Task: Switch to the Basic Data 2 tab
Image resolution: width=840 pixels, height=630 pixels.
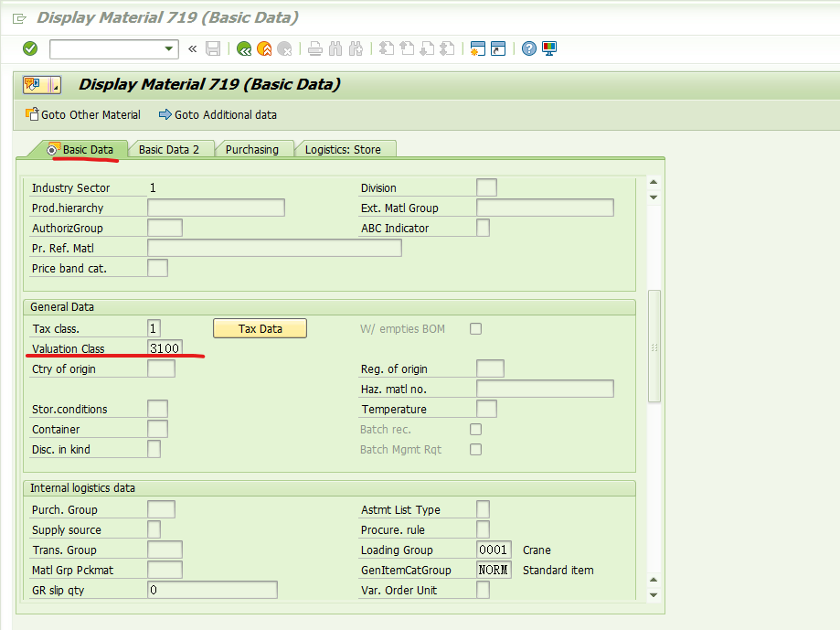Action: (169, 149)
